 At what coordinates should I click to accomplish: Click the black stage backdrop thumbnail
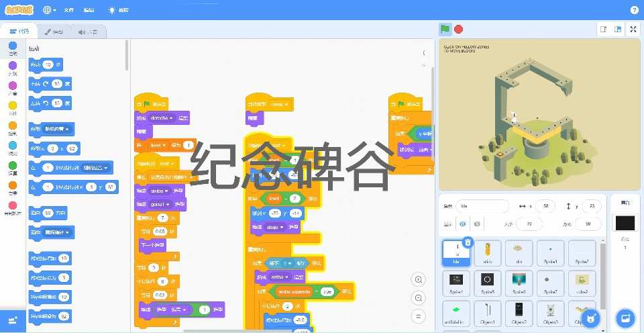tap(625, 223)
